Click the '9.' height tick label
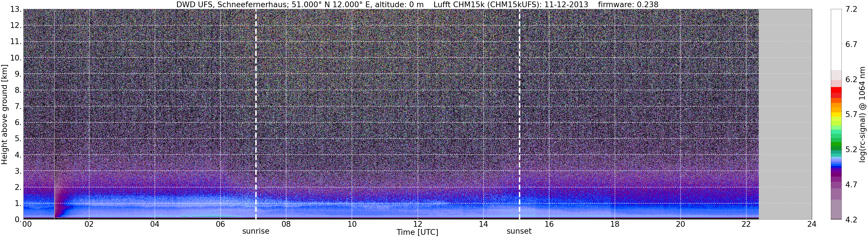 18,74
